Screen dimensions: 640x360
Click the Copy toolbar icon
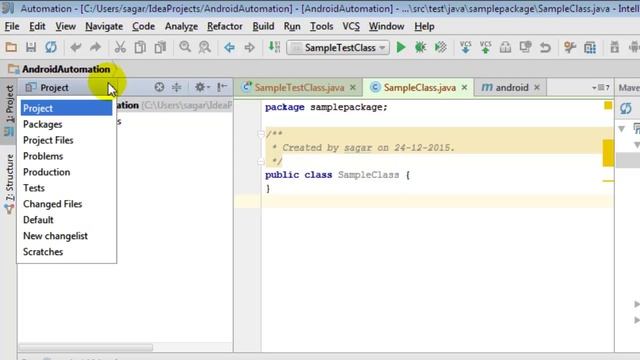click(x=140, y=47)
